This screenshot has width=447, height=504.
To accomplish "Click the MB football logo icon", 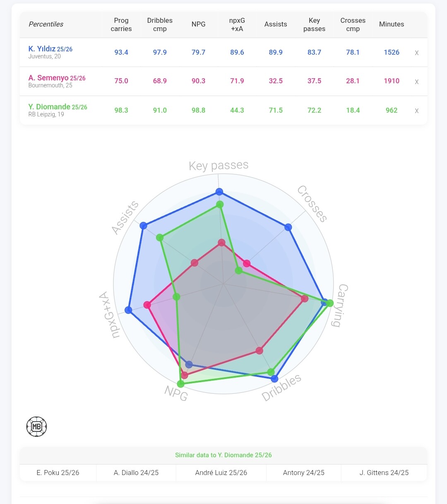I will click(x=36, y=426).
